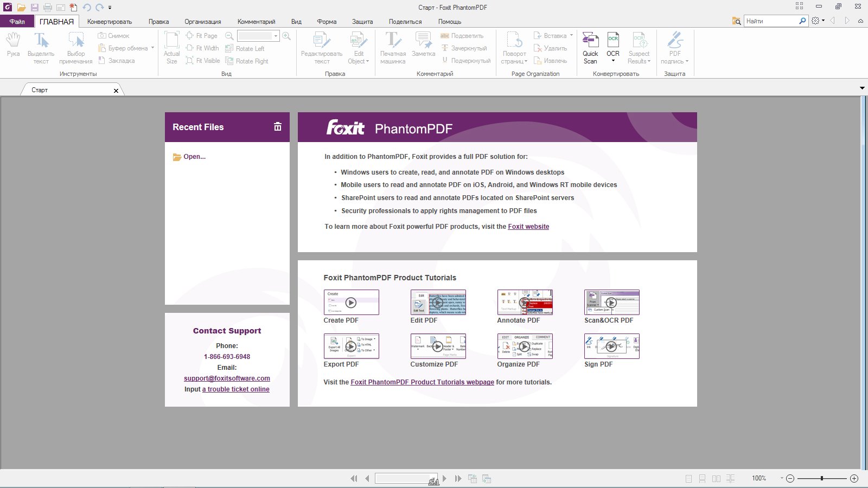Switch to the Защита ribbon tab
This screenshot has height=488, width=868.
click(362, 22)
